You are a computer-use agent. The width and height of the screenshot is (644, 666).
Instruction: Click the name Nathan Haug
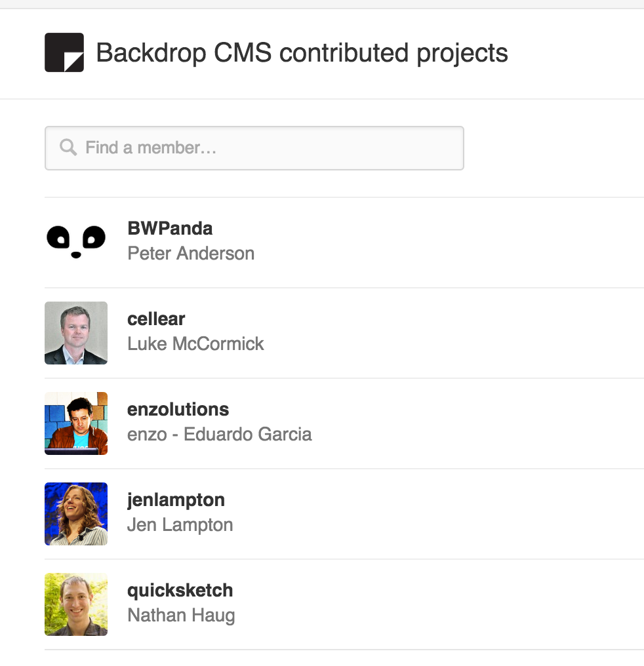pyautogui.click(x=181, y=616)
